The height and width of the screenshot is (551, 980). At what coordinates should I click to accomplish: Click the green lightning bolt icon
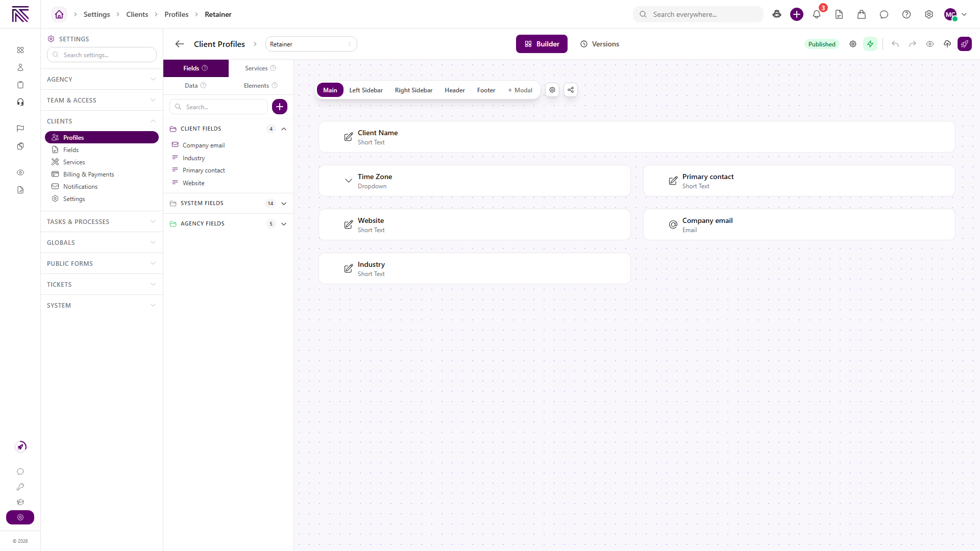[870, 44]
